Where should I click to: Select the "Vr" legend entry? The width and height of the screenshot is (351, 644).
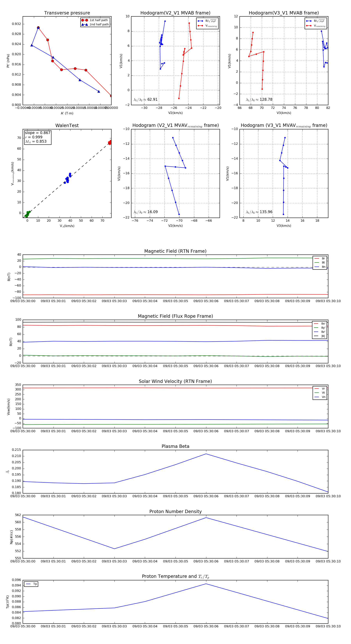pyautogui.click(x=320, y=389)
